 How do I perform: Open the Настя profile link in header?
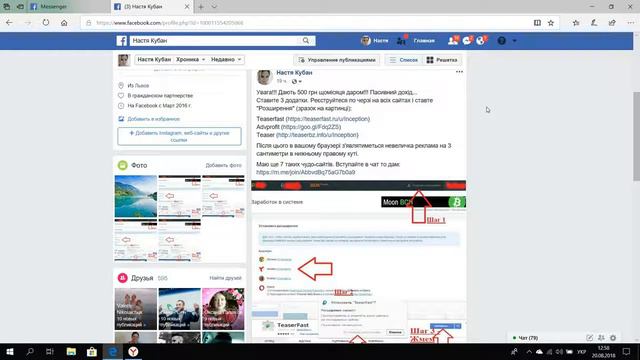[x=375, y=40]
